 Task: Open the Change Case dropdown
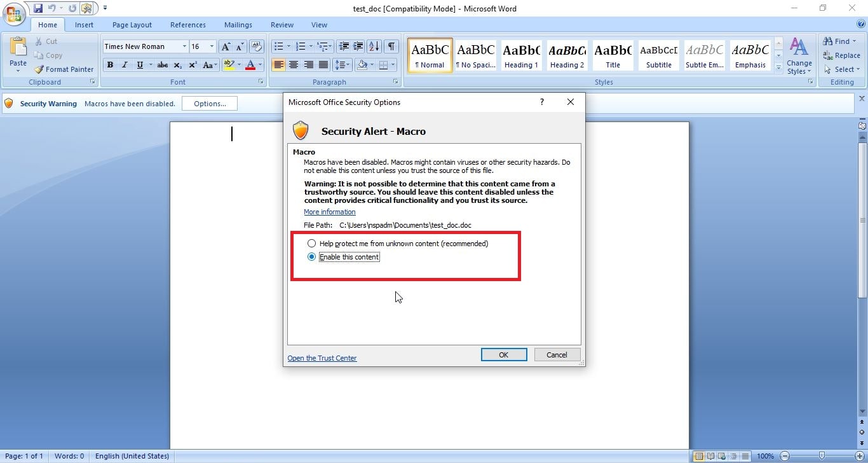click(x=210, y=65)
